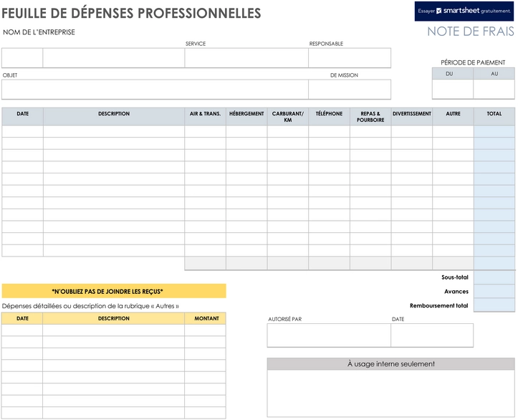Select the AIR & TRANS. column header
518x420 pixels.
205,117
